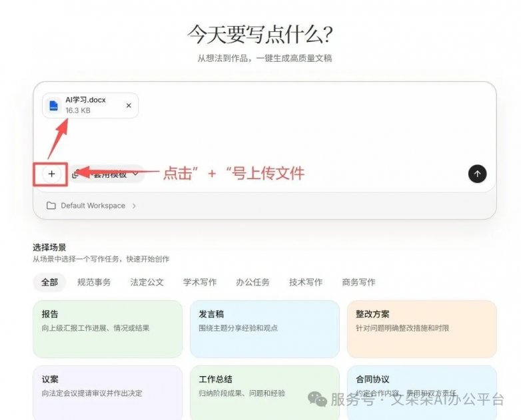Select the 议案 scenario card
521x420 pixels.
(108, 393)
